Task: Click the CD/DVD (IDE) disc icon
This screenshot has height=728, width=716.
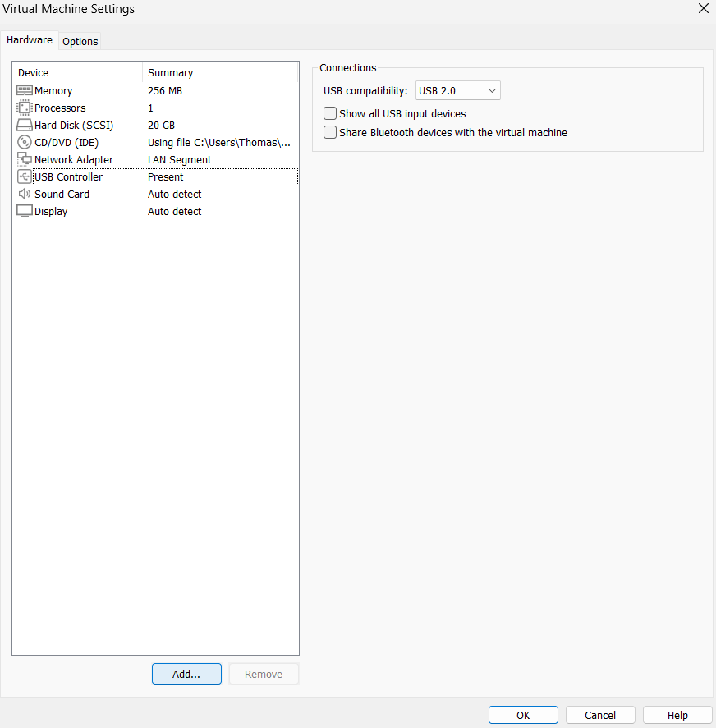Action: point(24,142)
